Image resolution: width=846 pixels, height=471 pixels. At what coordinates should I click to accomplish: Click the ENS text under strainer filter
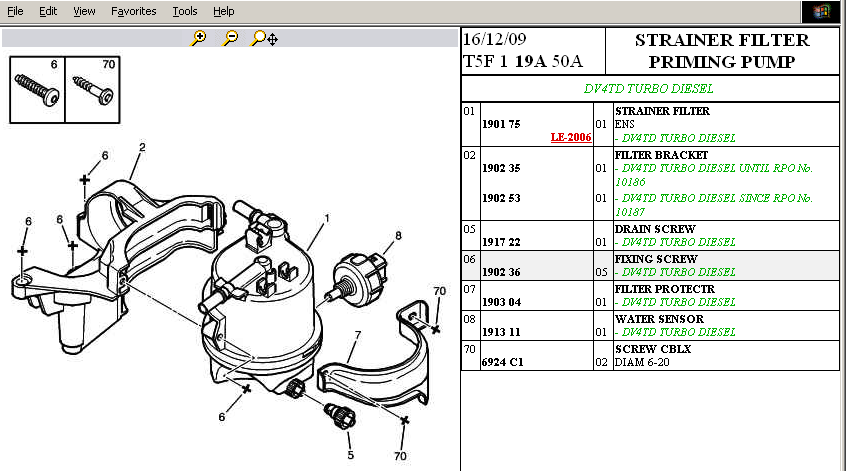624,125
